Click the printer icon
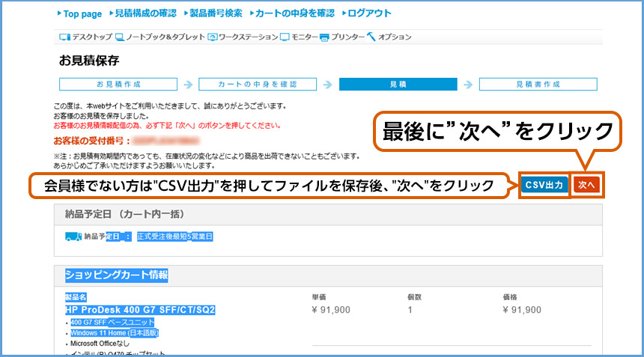Viewport: 644px width, 357px height. coord(324,37)
